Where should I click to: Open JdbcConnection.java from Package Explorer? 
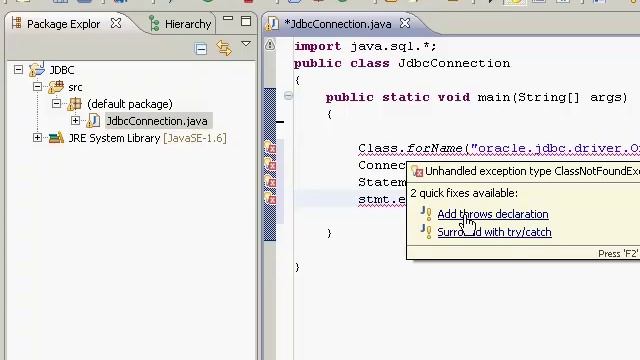157,121
